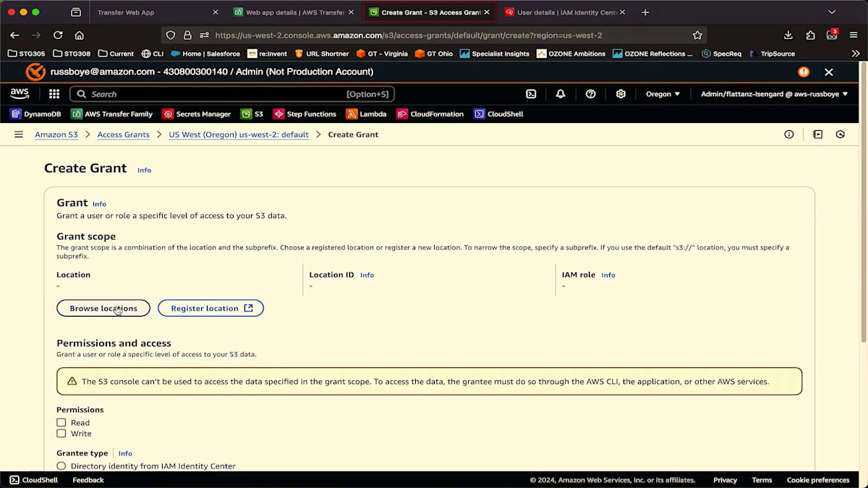Image resolution: width=868 pixels, height=488 pixels.
Task: Reload the page in browser toolbar
Action: coord(58,35)
